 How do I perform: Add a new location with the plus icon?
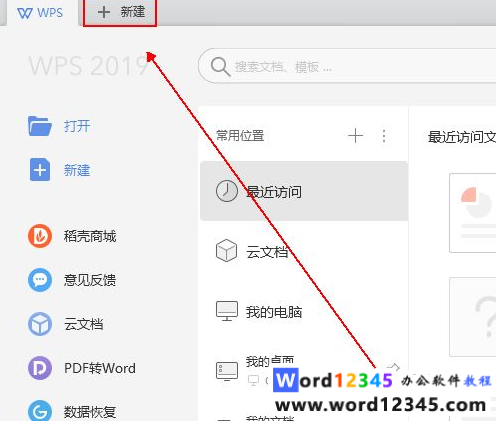point(355,136)
